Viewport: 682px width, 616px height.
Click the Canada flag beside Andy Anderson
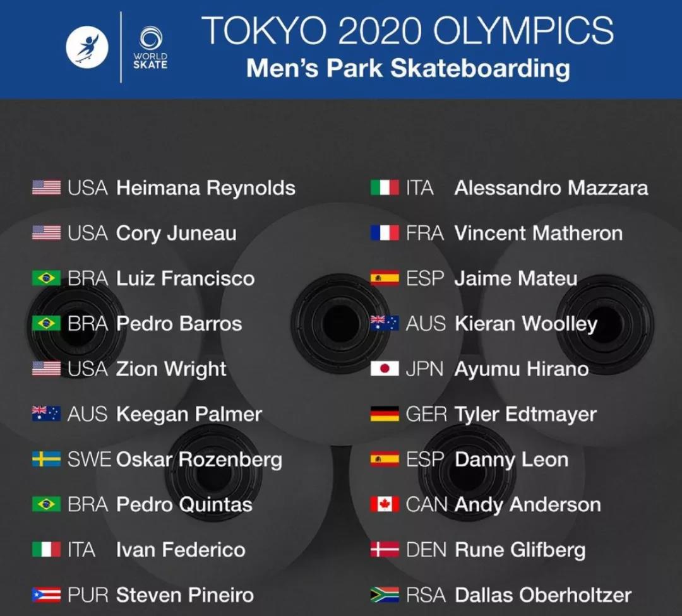(385, 504)
